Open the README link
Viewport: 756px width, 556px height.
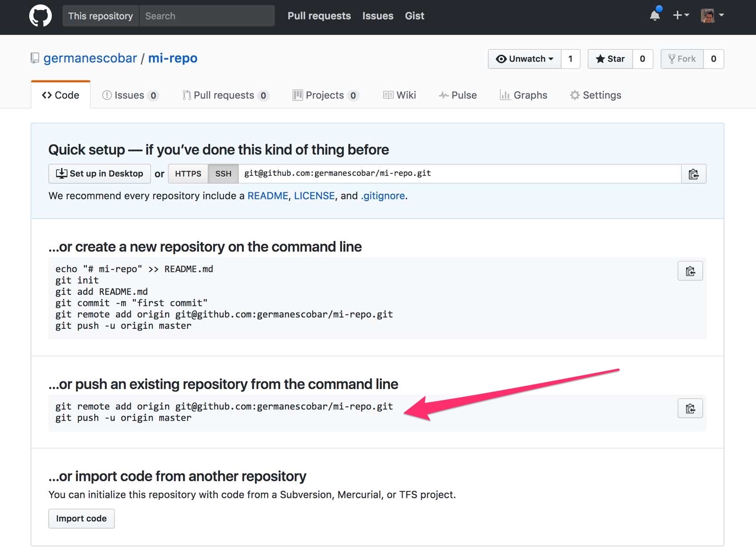pos(267,196)
